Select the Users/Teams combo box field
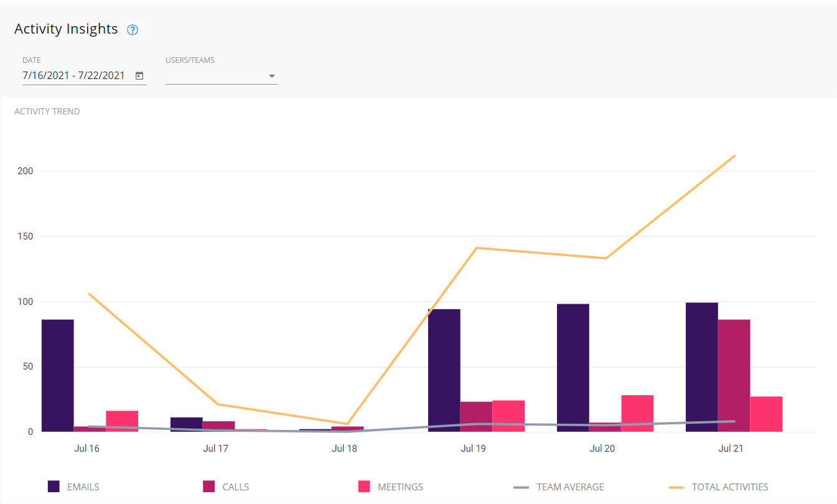837x504 pixels. click(x=215, y=77)
